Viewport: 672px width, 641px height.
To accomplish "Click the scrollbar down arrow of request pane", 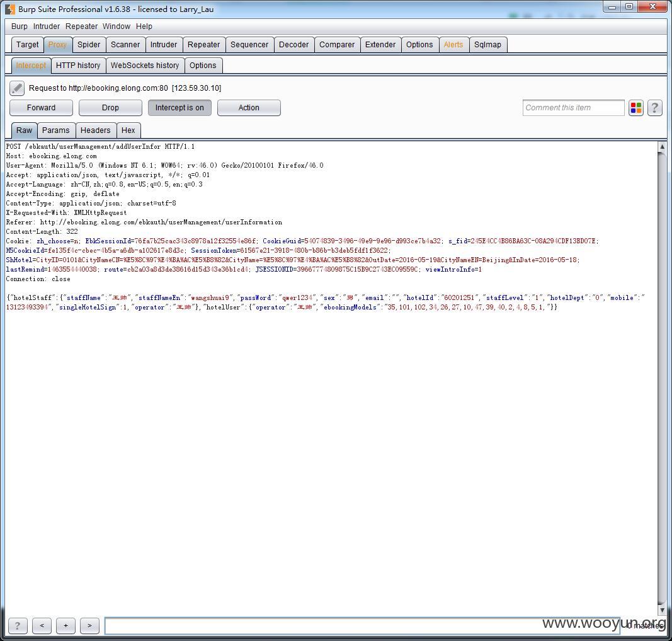I will click(662, 609).
